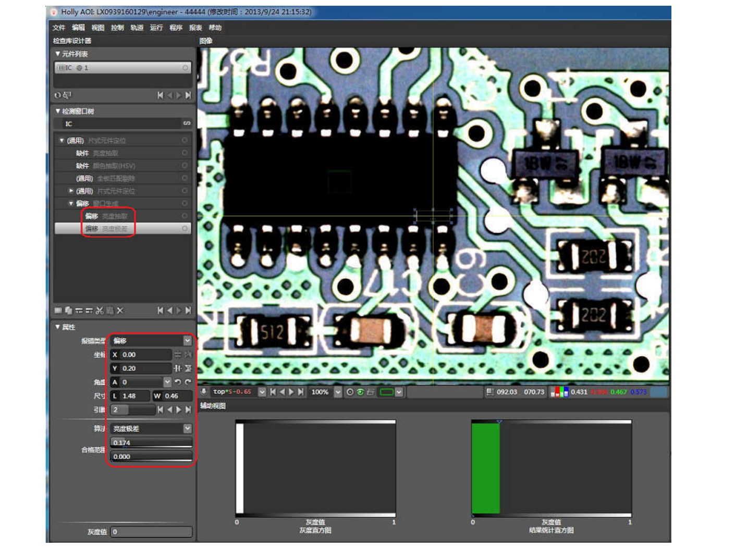Open the 报错类型 dropdown showing 偏移

187,340
